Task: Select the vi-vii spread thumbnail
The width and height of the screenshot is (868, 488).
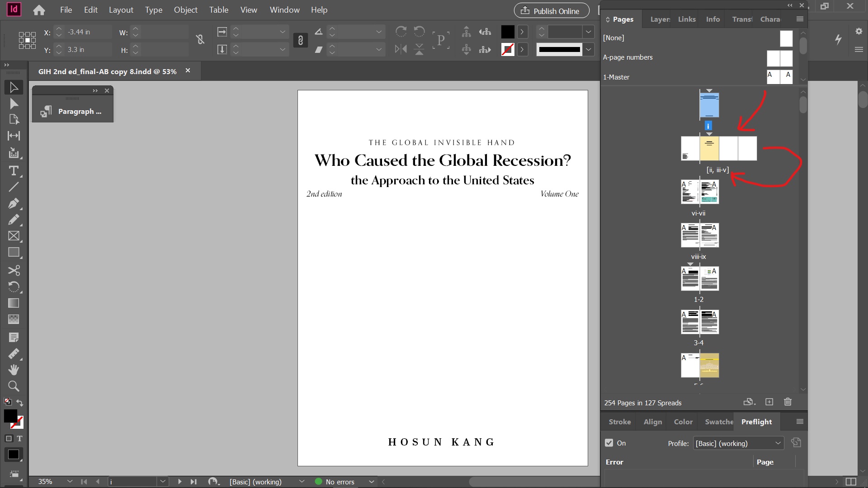Action: [x=699, y=192]
